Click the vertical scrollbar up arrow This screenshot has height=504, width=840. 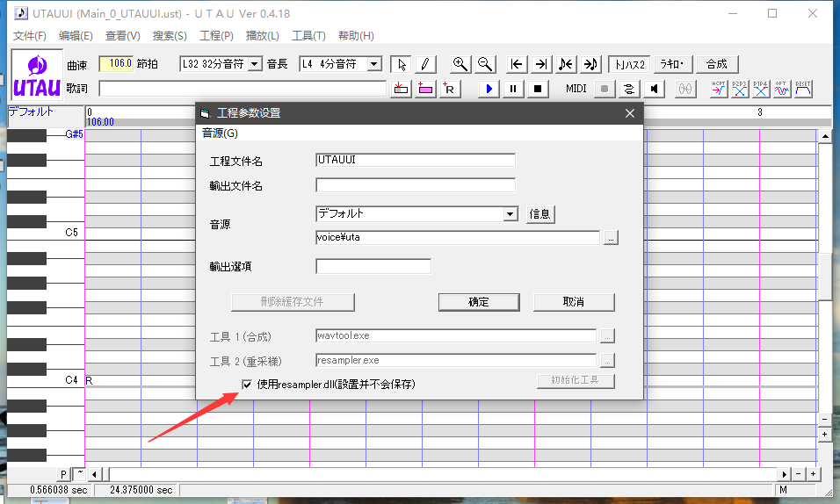825,136
